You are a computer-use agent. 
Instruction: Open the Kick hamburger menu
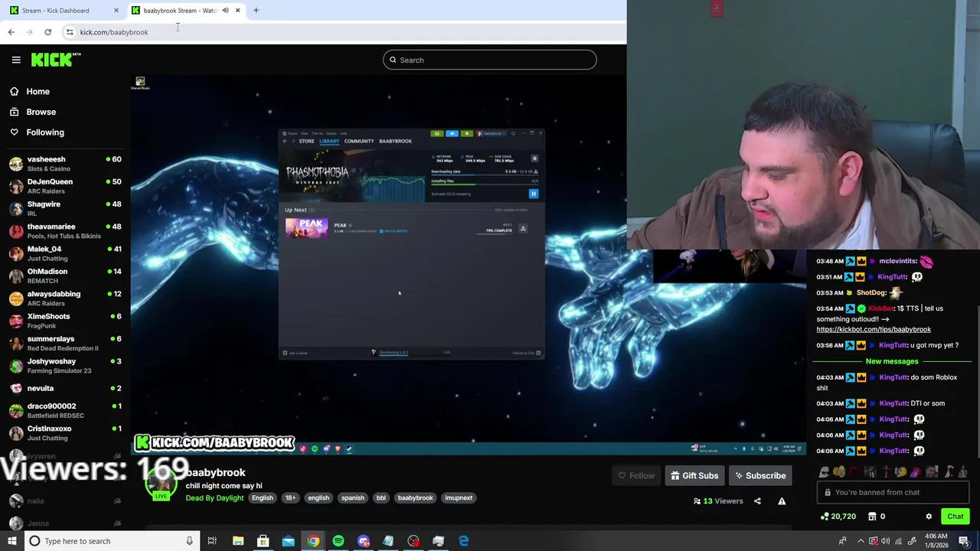point(16,60)
